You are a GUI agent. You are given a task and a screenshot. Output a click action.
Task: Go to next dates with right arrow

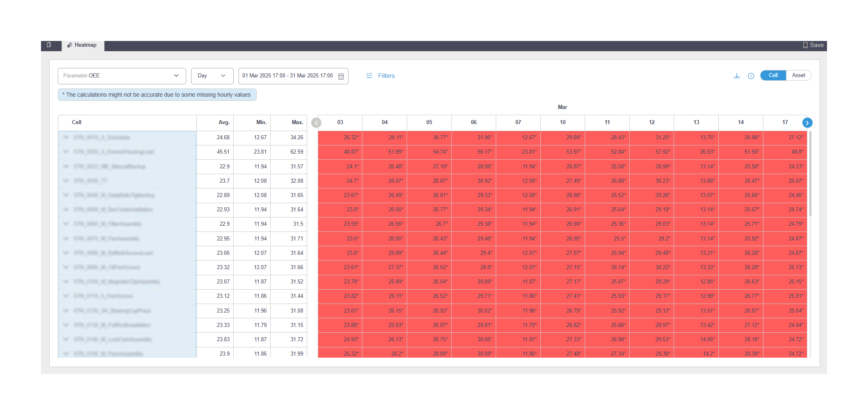[x=807, y=122]
